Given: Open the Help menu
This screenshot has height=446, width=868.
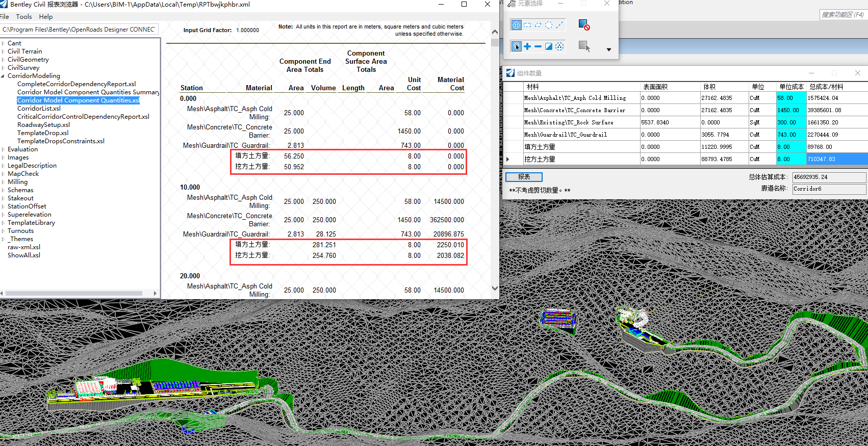Looking at the screenshot, I should [x=46, y=17].
